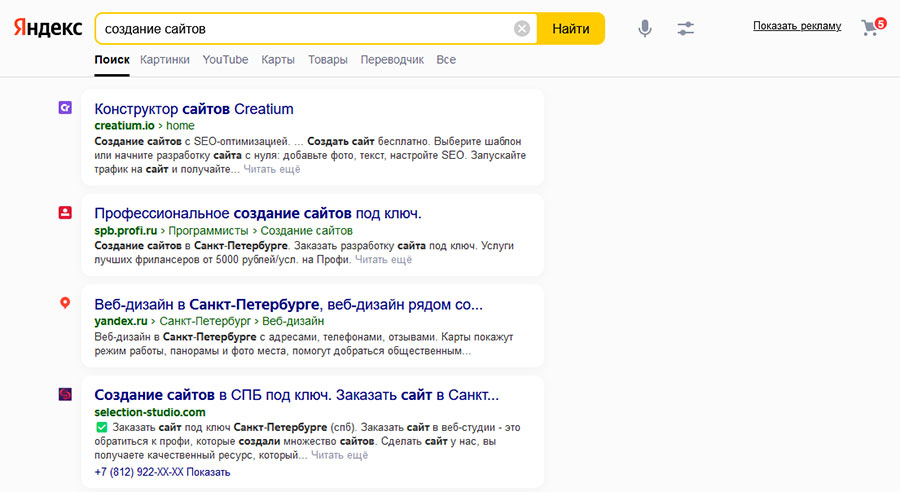This screenshot has width=900, height=492.
Task: Click the Yandex logo
Action: pyautogui.click(x=48, y=28)
